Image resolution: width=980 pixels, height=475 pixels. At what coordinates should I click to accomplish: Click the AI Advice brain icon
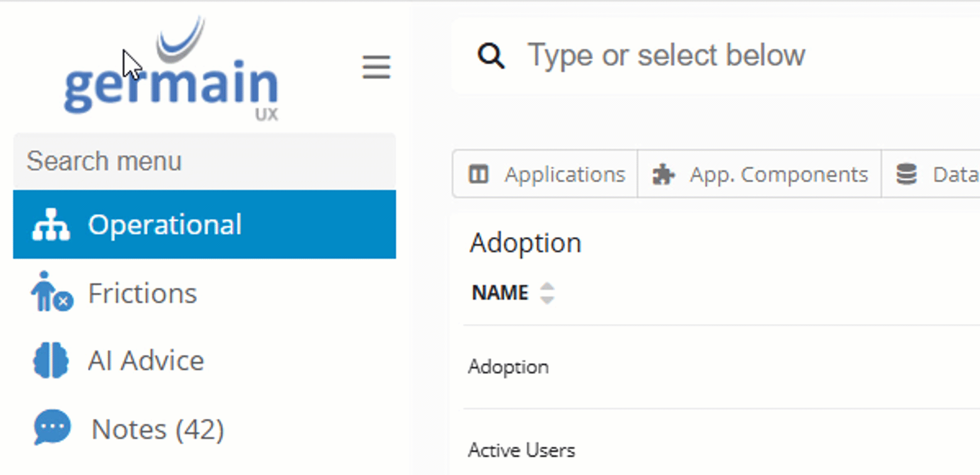coord(50,360)
